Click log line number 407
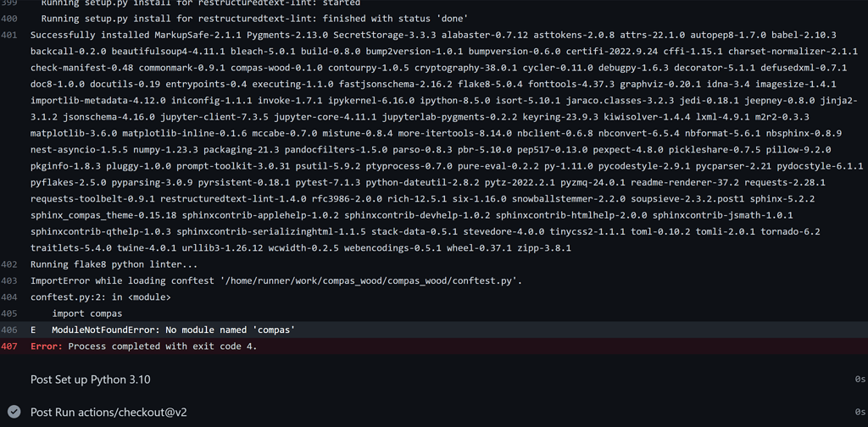868x427 pixels. [x=9, y=347]
